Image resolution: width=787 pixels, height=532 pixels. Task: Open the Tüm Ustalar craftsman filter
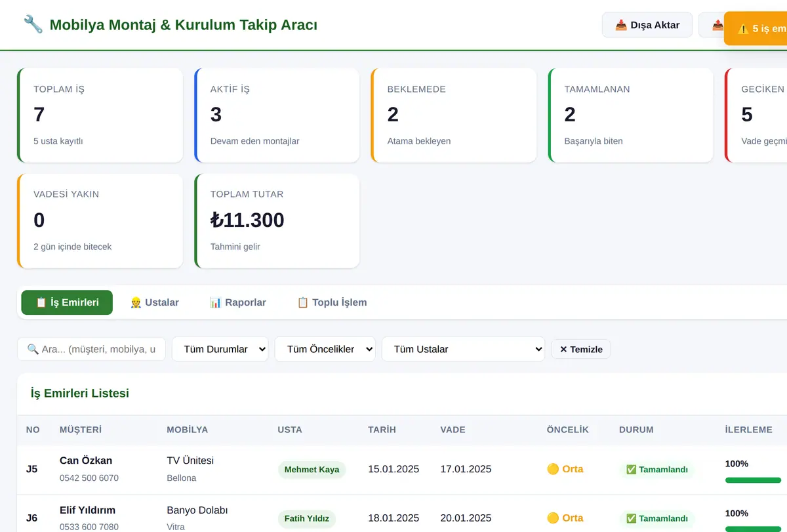point(463,349)
